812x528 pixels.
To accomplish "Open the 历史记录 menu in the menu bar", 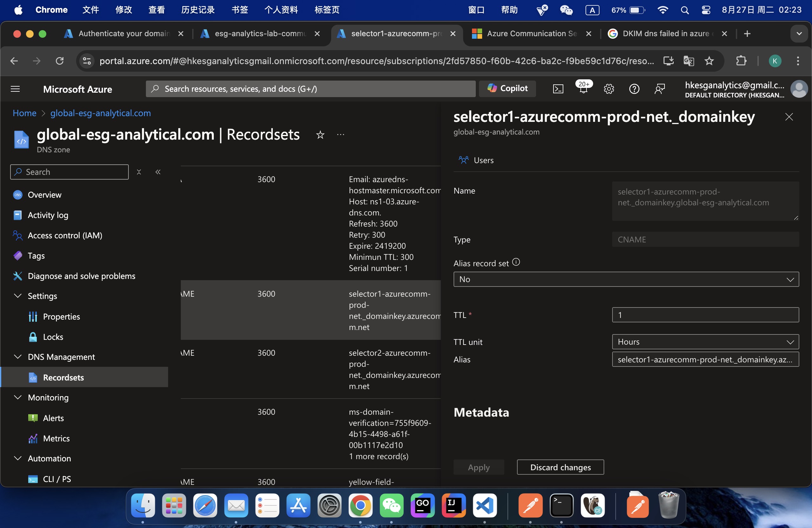I will (198, 10).
